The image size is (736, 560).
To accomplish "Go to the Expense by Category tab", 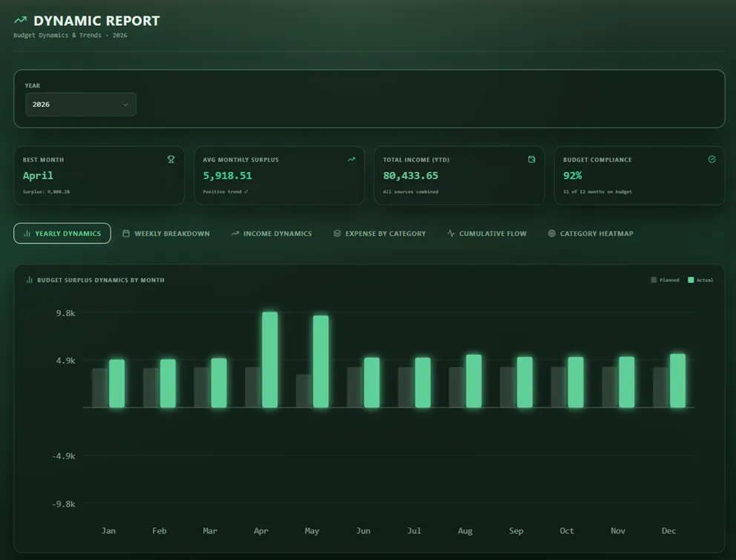I will coord(379,234).
